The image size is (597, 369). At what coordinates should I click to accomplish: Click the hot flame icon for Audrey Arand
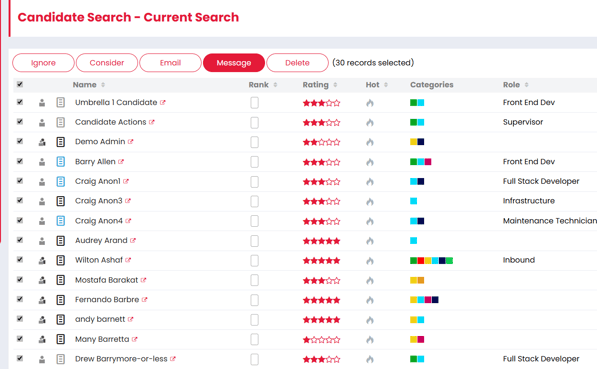point(370,241)
